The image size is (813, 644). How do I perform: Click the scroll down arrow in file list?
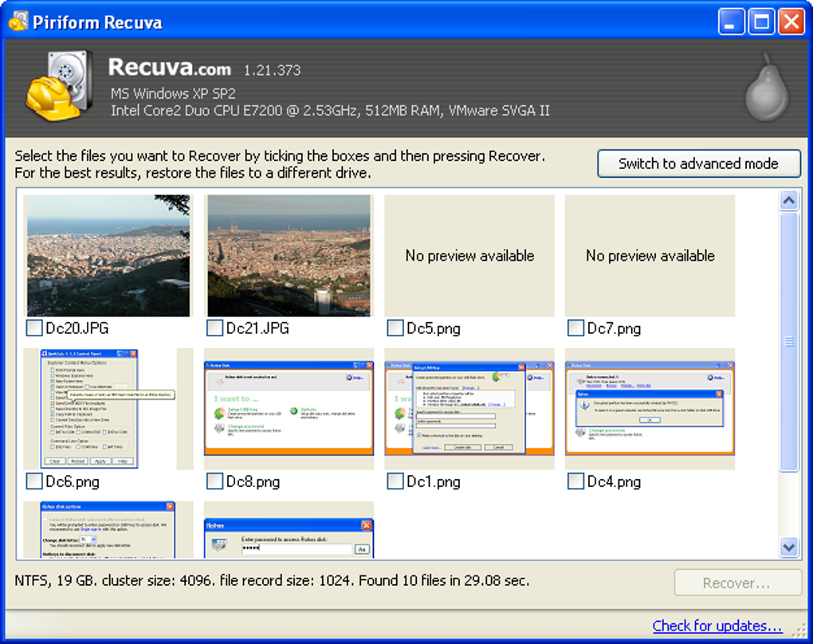789,547
